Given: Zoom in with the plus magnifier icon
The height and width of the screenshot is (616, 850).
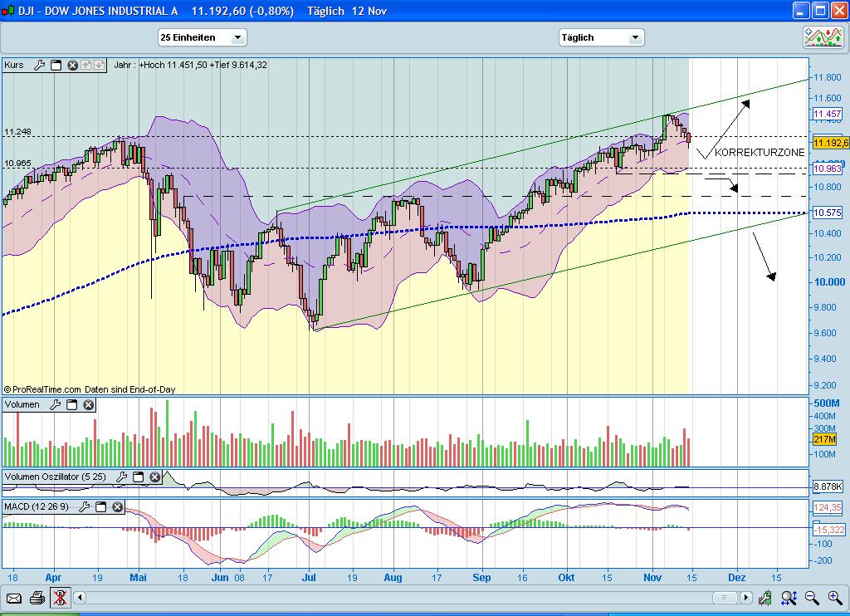Looking at the screenshot, I should point(833,598).
